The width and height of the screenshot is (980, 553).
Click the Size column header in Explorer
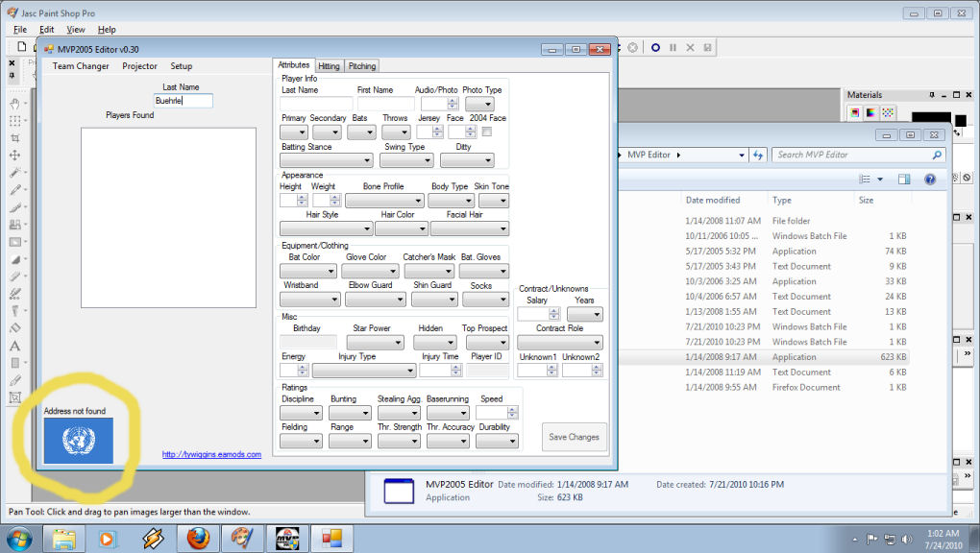pos(866,200)
